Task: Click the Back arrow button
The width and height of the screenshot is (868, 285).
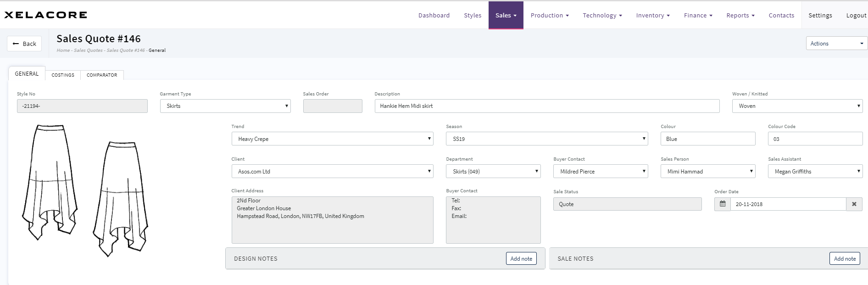Action: [24, 44]
